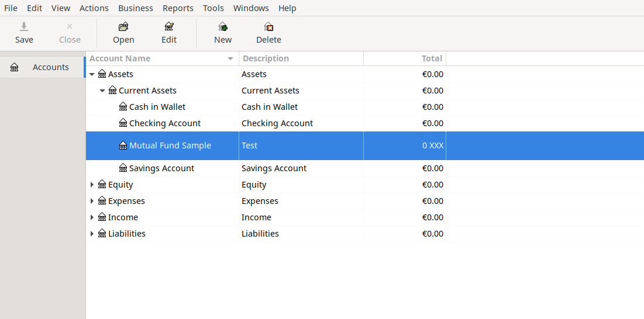Open the Actions menu

[94, 8]
